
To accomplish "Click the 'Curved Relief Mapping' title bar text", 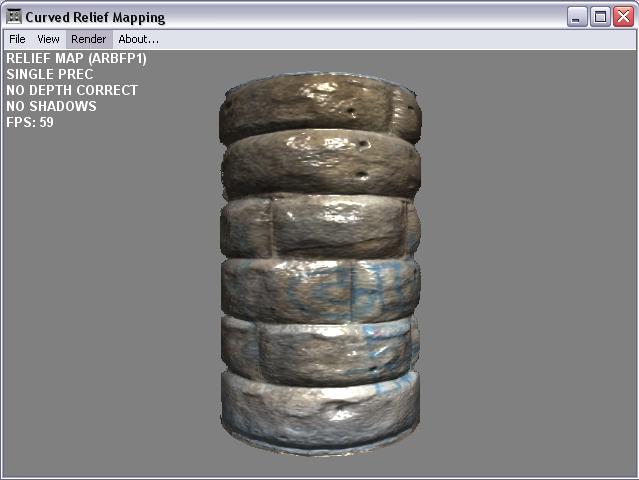I will tap(95, 18).
